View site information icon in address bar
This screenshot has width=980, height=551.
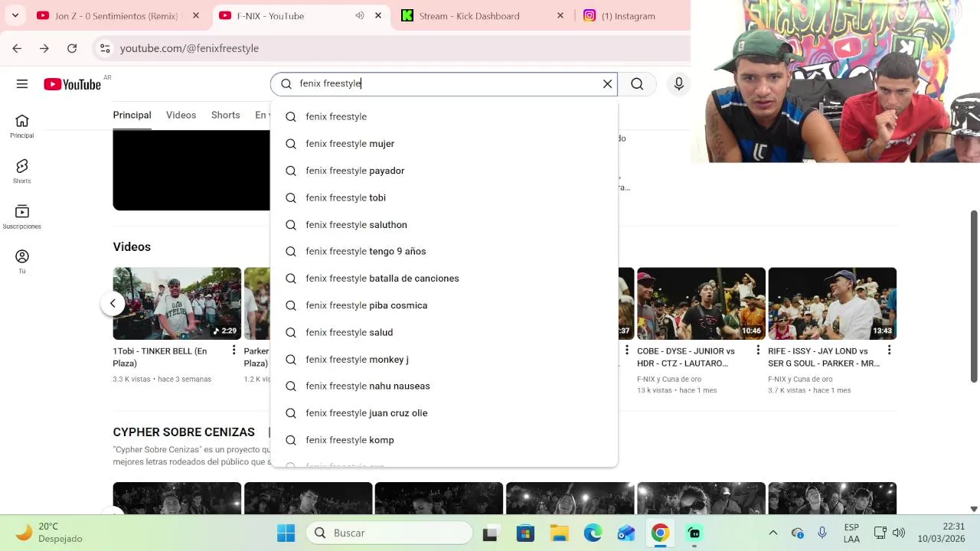click(x=105, y=48)
